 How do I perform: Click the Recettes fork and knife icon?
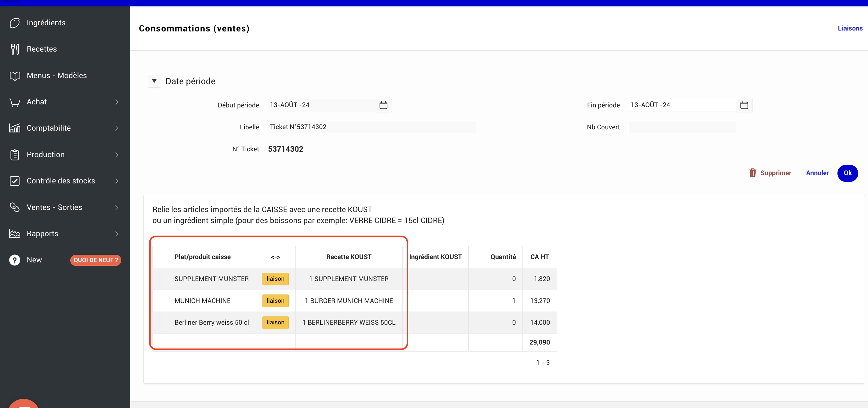14,49
